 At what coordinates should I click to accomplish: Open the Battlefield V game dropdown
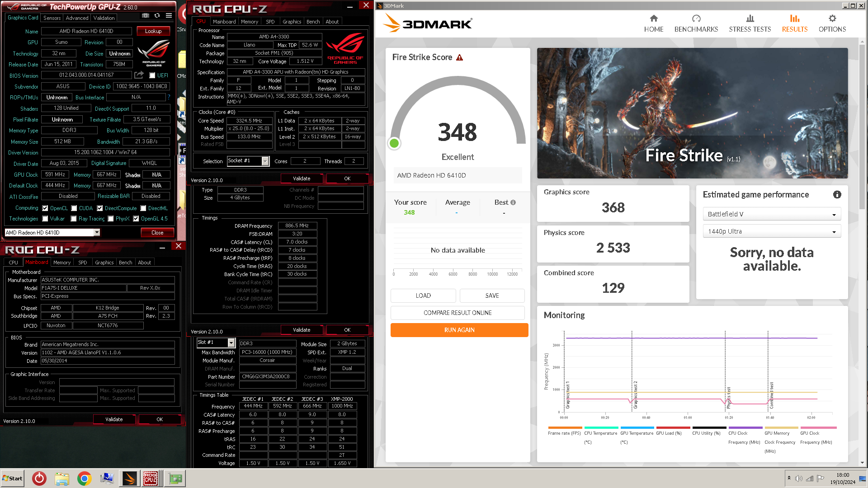pyautogui.click(x=772, y=214)
